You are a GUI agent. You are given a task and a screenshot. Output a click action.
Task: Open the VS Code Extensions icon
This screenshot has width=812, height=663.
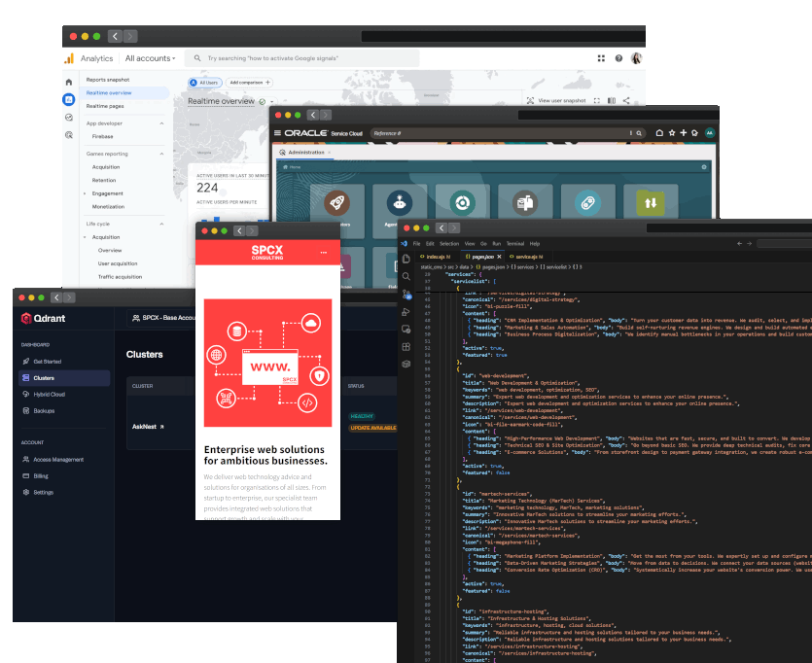tap(406, 346)
